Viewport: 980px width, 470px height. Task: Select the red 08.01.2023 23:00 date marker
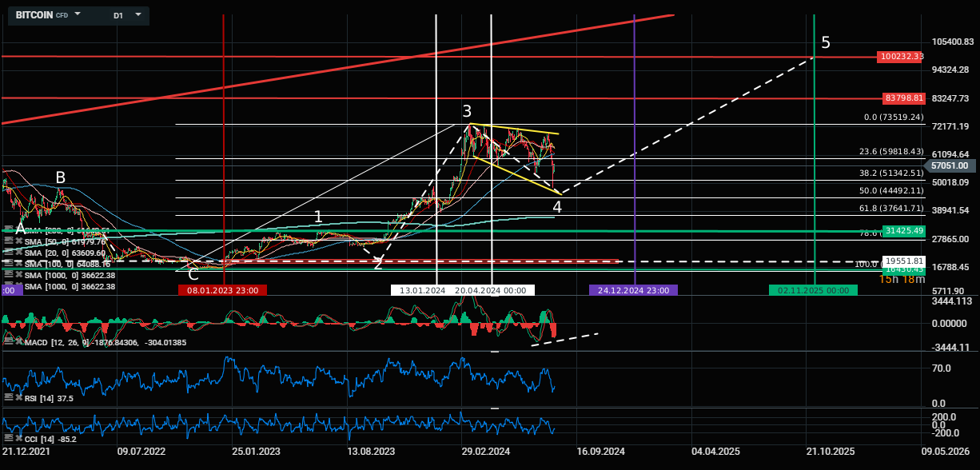click(222, 290)
